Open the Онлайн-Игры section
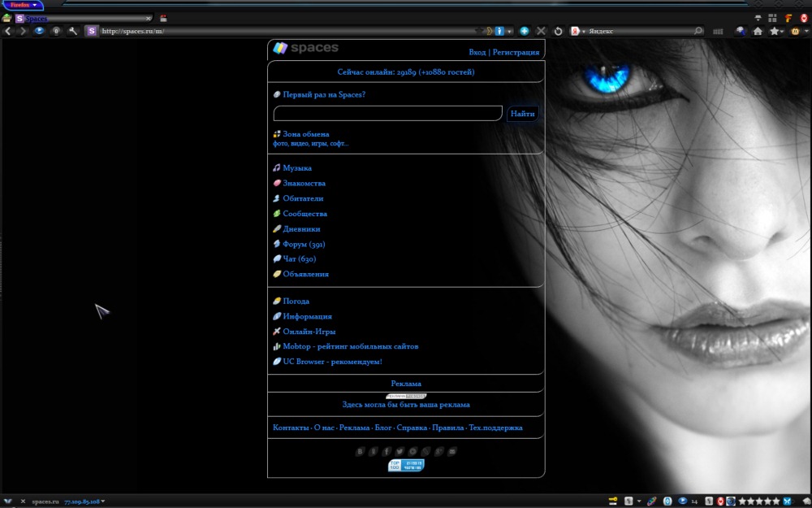This screenshot has width=812, height=508. (307, 331)
